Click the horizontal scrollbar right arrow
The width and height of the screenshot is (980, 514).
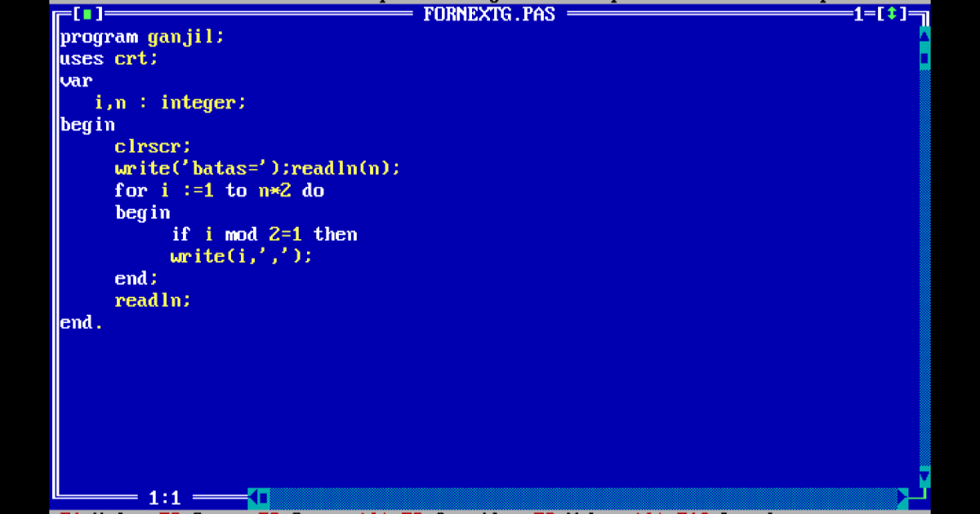902,497
